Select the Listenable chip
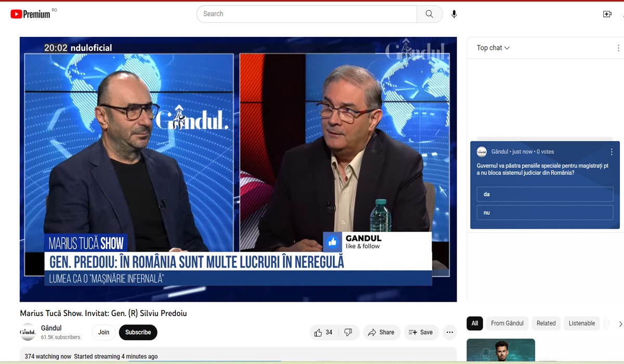This screenshot has height=364, width=624. [x=582, y=323]
